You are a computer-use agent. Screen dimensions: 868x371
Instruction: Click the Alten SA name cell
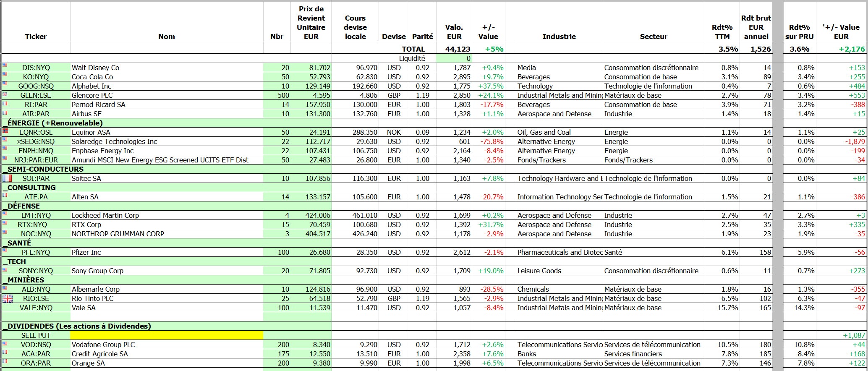[x=167, y=197]
